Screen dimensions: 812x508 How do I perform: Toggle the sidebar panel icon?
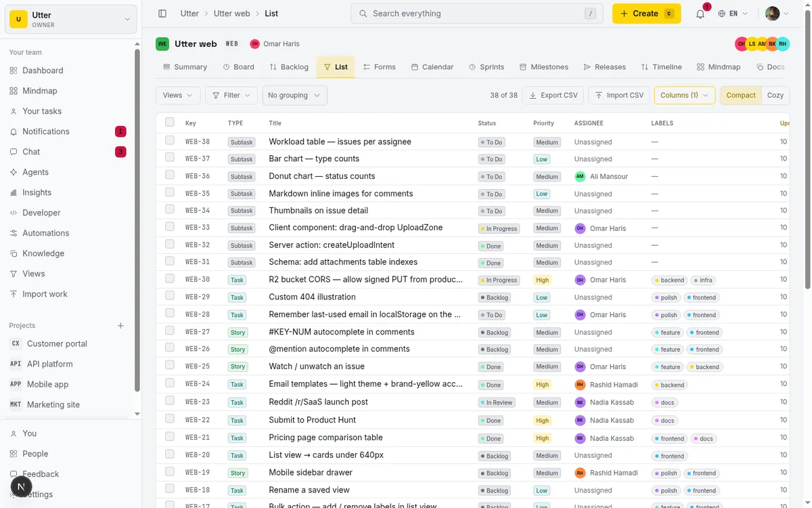[x=162, y=14]
